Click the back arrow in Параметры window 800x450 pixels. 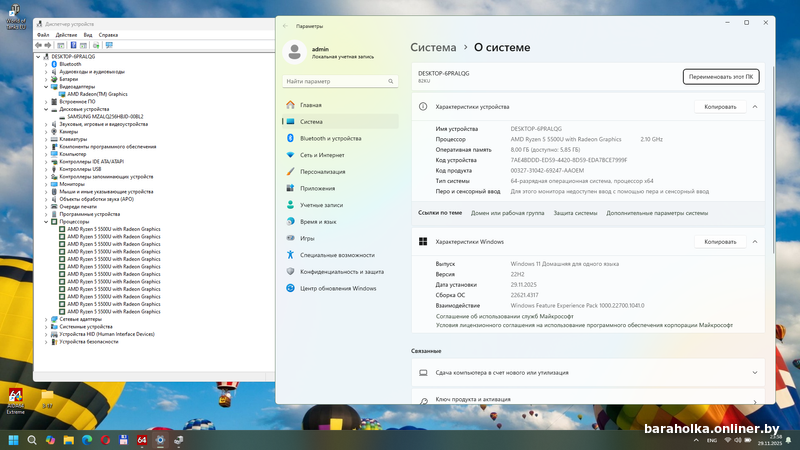tap(286, 26)
